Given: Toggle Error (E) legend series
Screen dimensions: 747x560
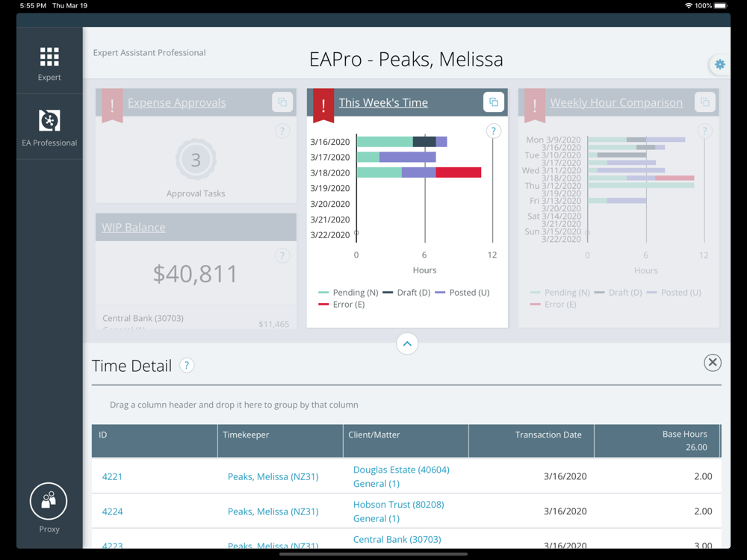Looking at the screenshot, I should (x=341, y=305).
